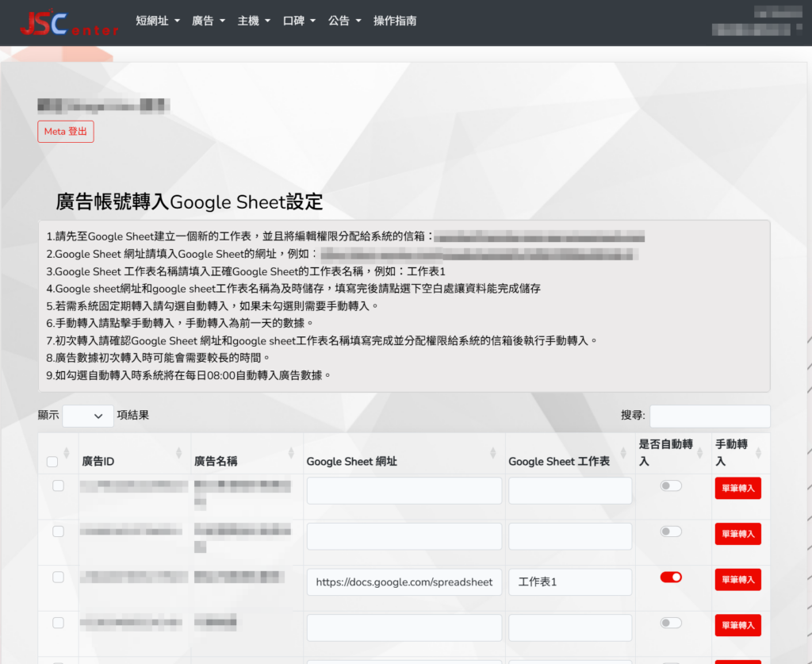Click Google Sheet 網址 field containing docs.google.com
This screenshot has height=664, width=812.
(404, 582)
